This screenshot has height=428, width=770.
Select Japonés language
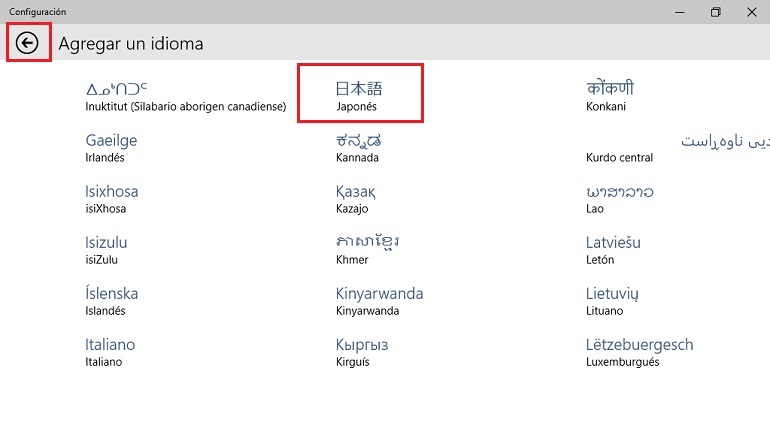click(x=360, y=95)
